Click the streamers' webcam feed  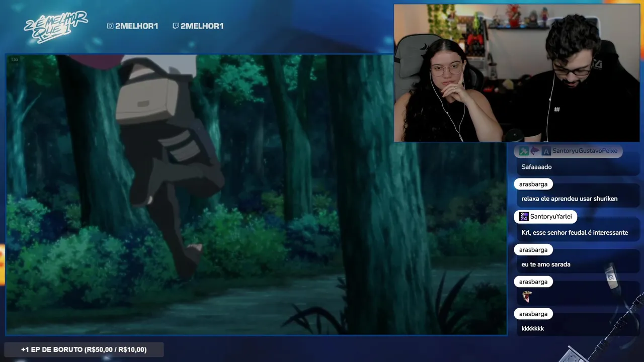517,73
